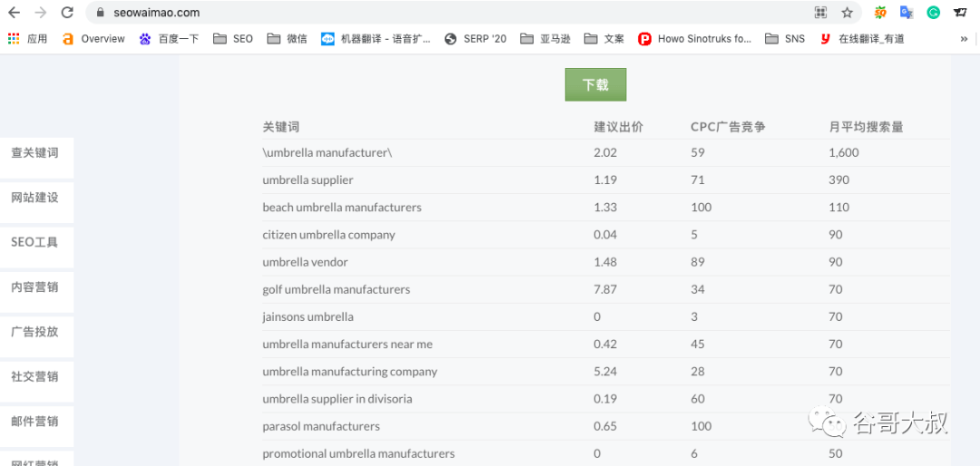Open the SEO工具 sidebar menu item
Screen dimensions: 980x466
[x=34, y=243]
